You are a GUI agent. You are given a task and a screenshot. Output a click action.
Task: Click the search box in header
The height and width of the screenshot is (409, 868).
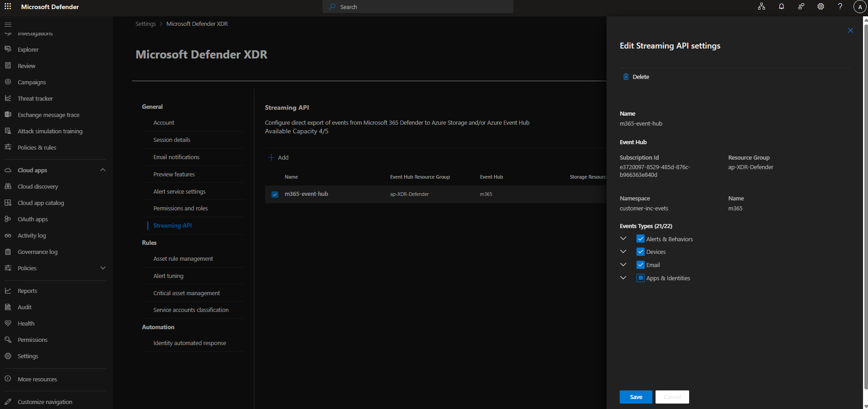418,7
